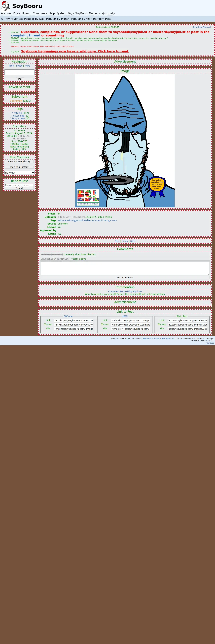Select the Plain Text Thumb URL field
Image resolution: width=215 pixels, height=644 pixels.
coord(188,325)
